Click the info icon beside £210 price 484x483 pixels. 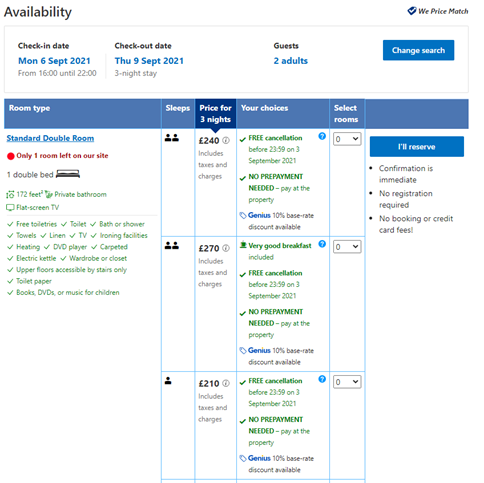click(x=226, y=383)
